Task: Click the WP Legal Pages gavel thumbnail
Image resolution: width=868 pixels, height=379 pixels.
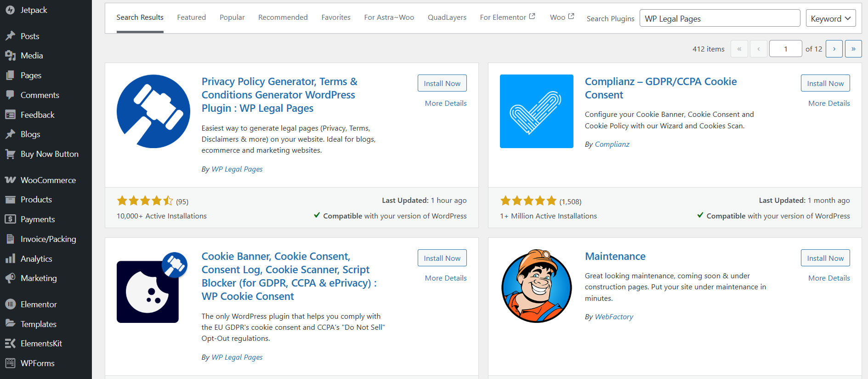Action: 153,111
